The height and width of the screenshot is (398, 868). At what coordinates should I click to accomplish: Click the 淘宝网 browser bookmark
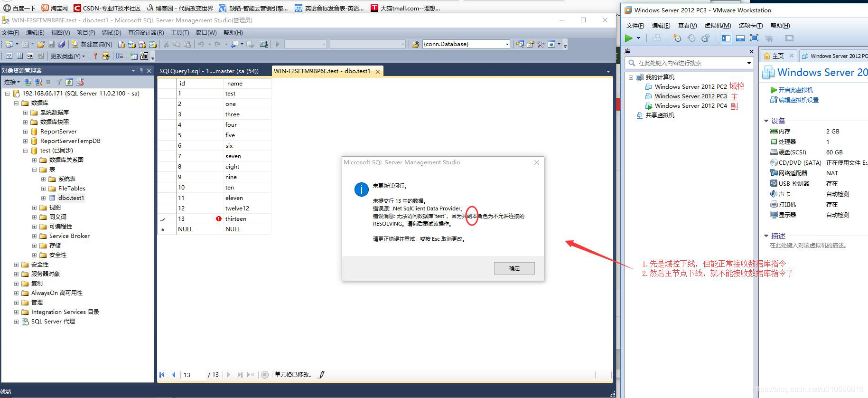click(55, 8)
